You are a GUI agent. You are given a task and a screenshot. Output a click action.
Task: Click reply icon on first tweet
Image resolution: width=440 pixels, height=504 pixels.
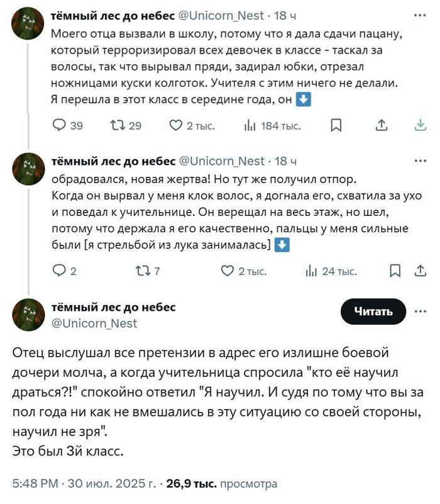click(58, 126)
